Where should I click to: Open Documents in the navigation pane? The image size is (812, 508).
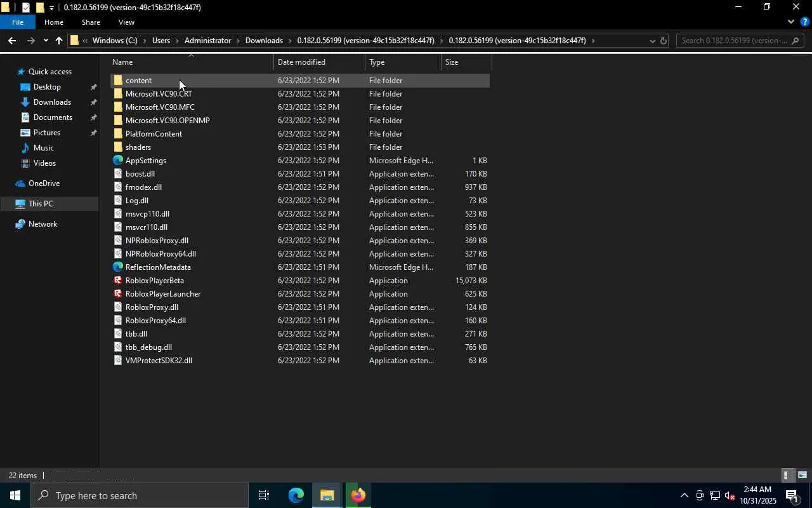53,117
